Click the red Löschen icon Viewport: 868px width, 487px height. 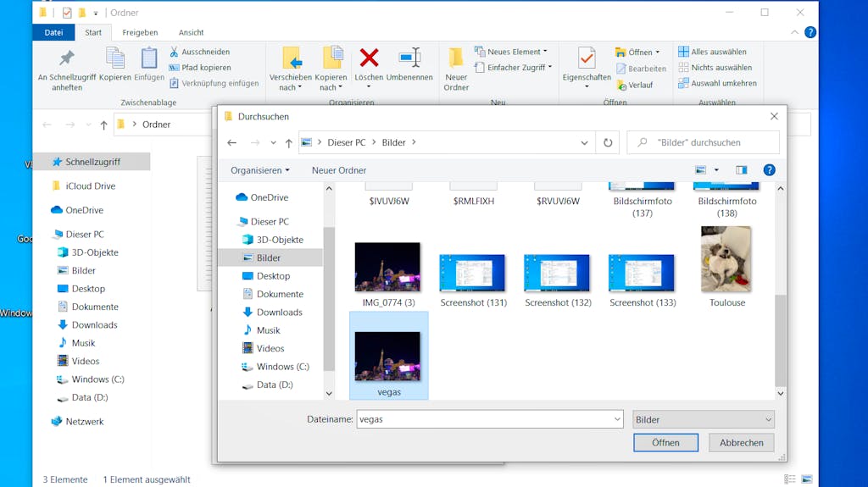(369, 58)
